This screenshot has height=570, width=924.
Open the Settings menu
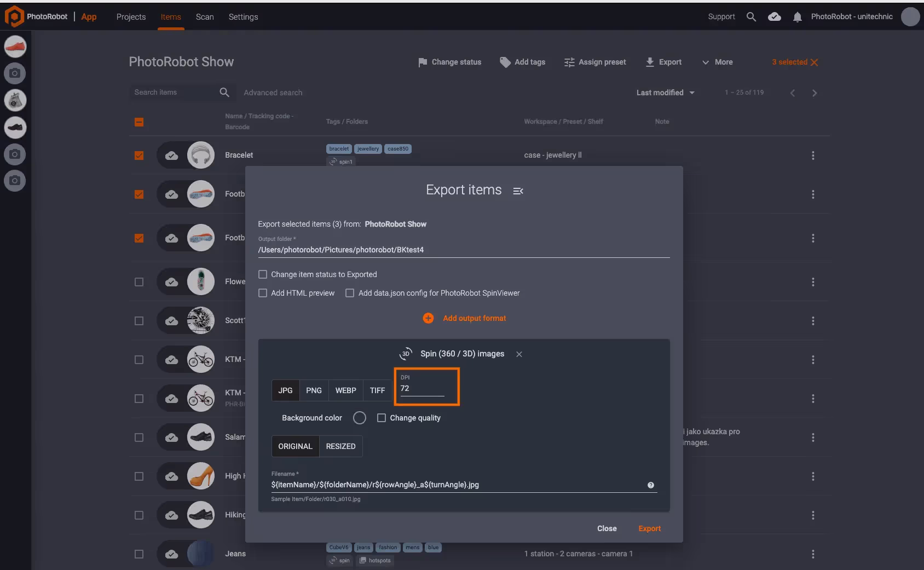click(243, 17)
